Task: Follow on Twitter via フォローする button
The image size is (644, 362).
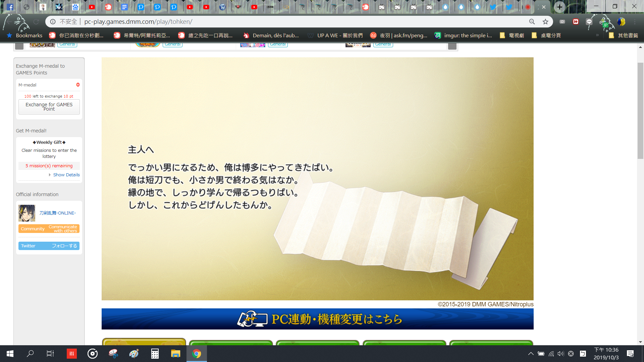Action: pyautogui.click(x=49, y=246)
